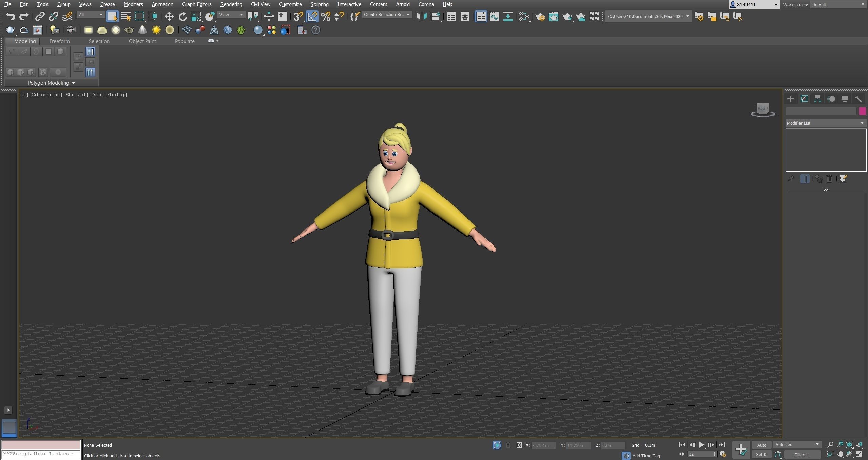Open the Scene Explorer toggle
The image size is (868, 460).
(451, 16)
